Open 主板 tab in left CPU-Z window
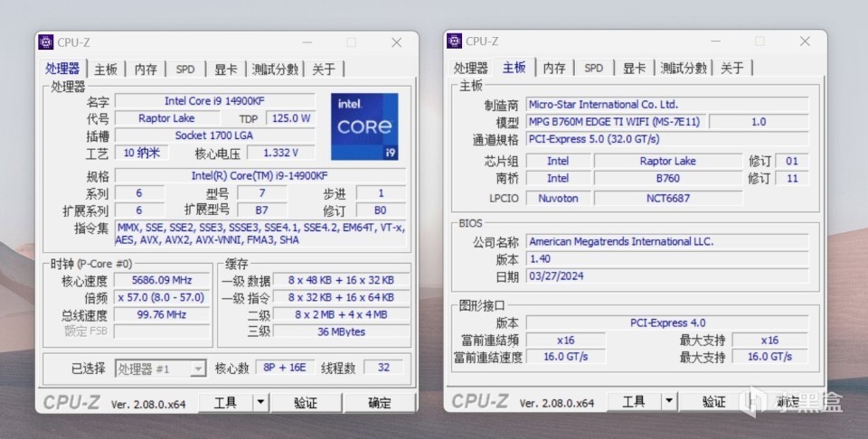Viewport: 868px width, 439px height. click(106, 70)
